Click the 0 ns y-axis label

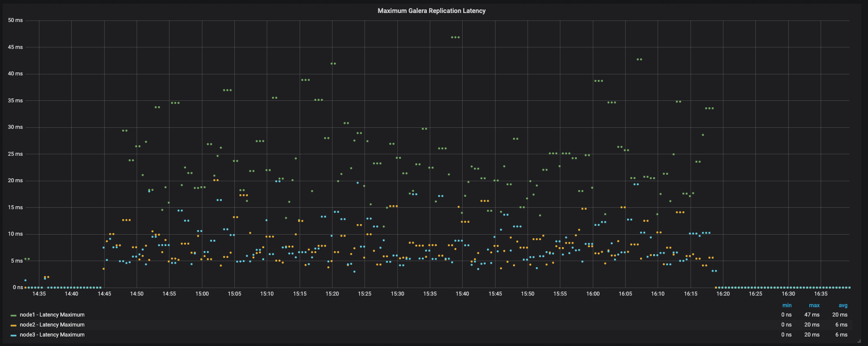pyautogui.click(x=17, y=288)
